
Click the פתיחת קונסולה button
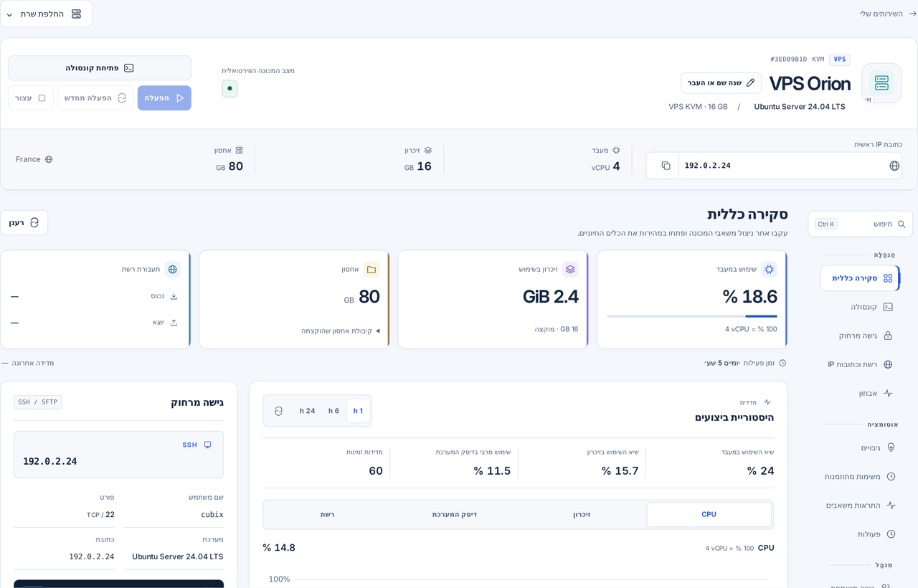100,68
